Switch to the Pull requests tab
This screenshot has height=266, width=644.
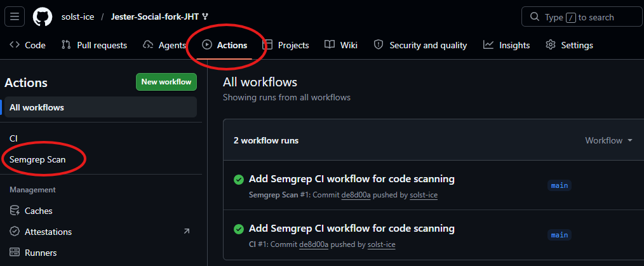click(x=94, y=45)
